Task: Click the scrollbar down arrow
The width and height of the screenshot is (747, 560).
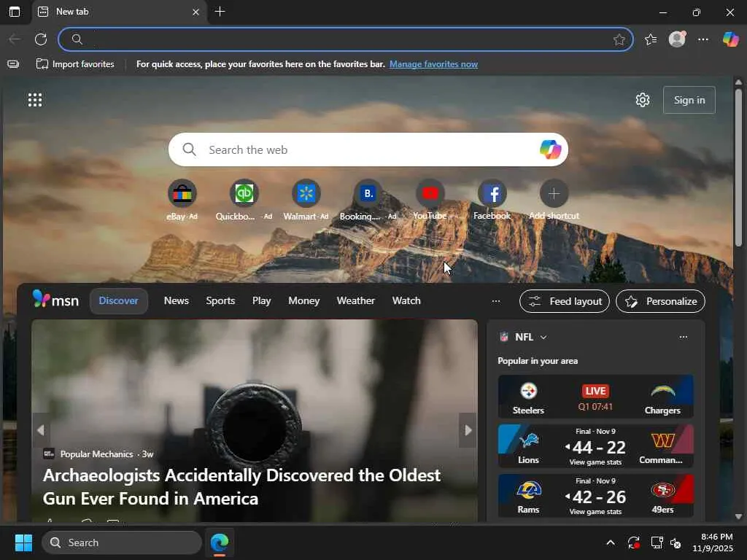Action: point(738,517)
